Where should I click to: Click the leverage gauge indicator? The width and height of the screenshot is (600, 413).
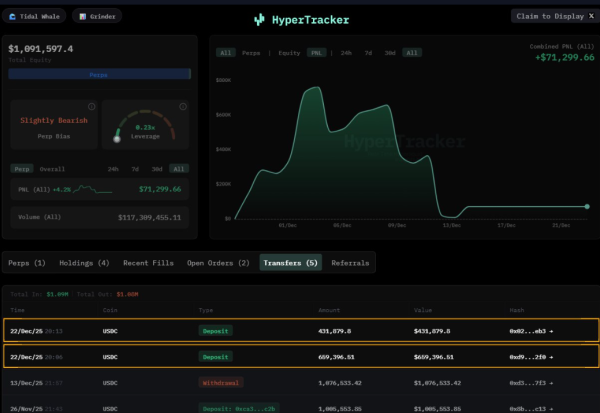click(118, 139)
